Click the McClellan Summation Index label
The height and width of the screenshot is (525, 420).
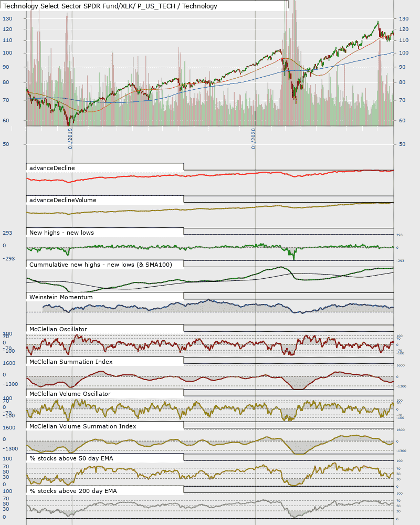[x=71, y=362]
